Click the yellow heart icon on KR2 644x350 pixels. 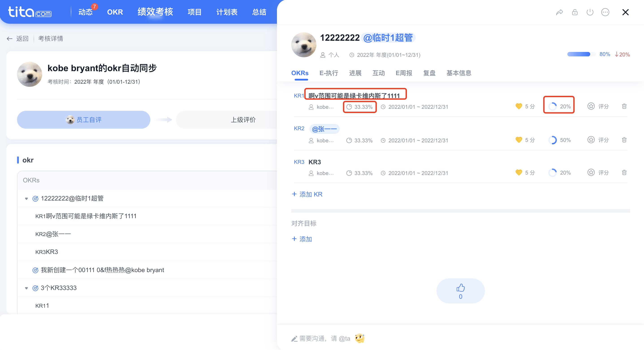click(x=519, y=140)
